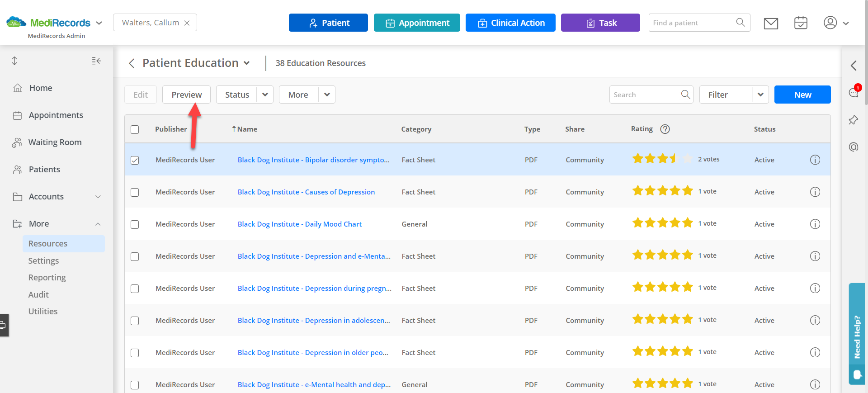The width and height of the screenshot is (868, 393).
Task: Open info for Depression in older people row
Action: click(815, 352)
